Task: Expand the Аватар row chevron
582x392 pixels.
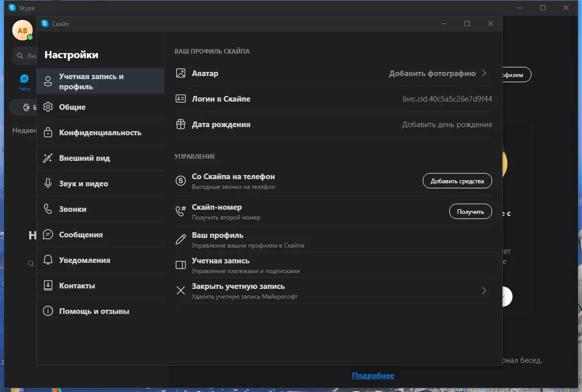Action: click(x=483, y=73)
